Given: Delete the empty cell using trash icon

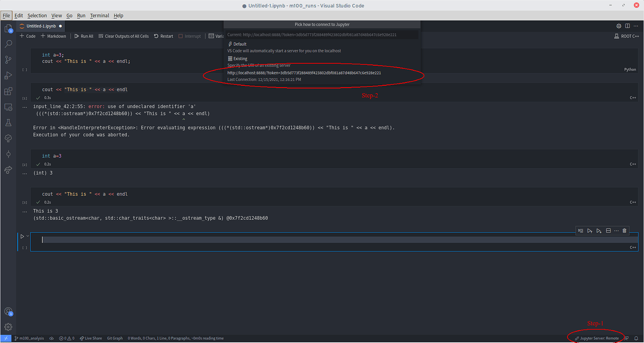Looking at the screenshot, I should point(624,230).
